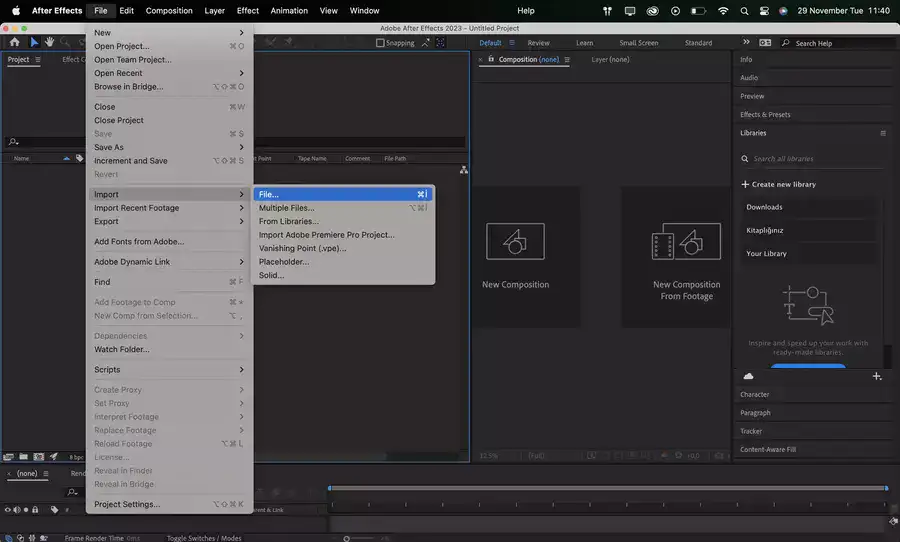900x542 pixels.
Task: Click Create new library
Action: pos(778,184)
